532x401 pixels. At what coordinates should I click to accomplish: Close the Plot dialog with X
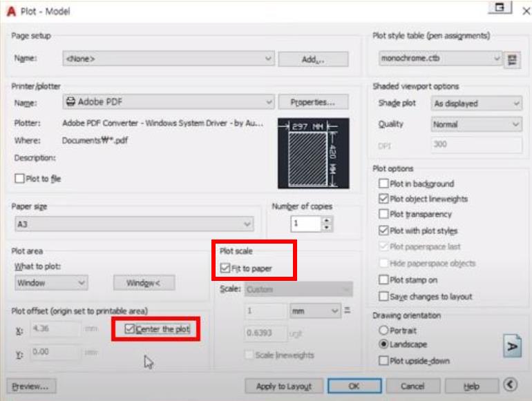pos(526,11)
